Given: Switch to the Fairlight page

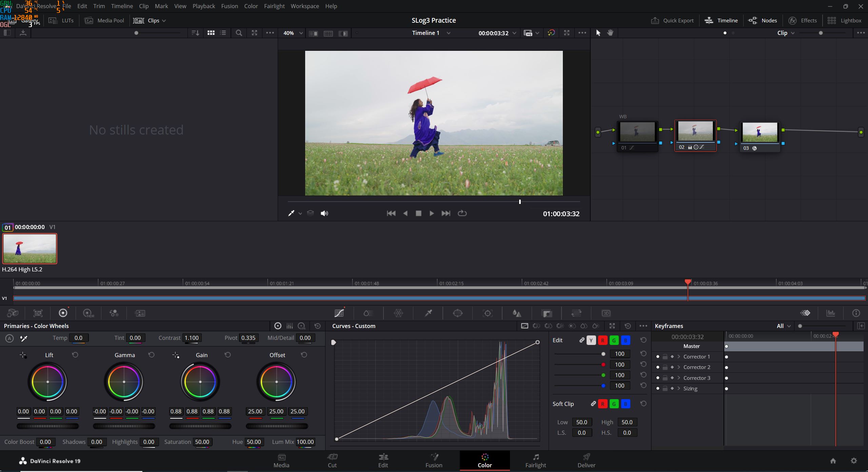Looking at the screenshot, I should tap(536, 461).
